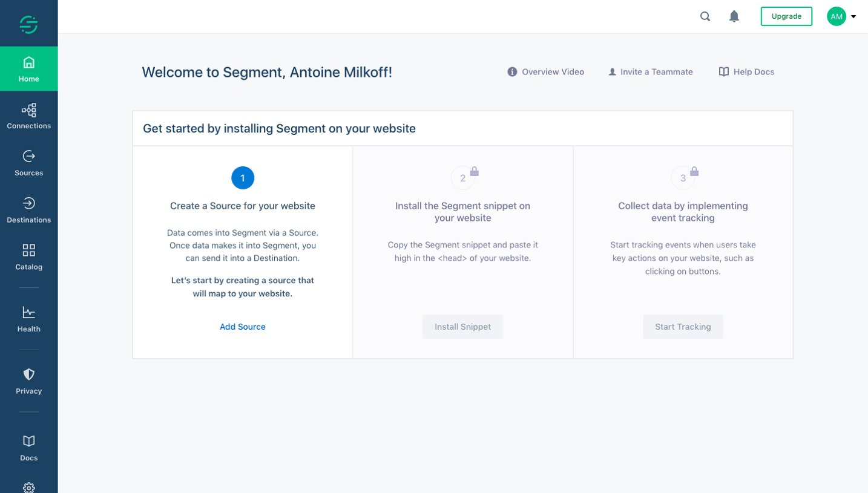Image resolution: width=868 pixels, height=493 pixels.
Task: Click the Start Tracking button
Action: pyautogui.click(x=683, y=327)
